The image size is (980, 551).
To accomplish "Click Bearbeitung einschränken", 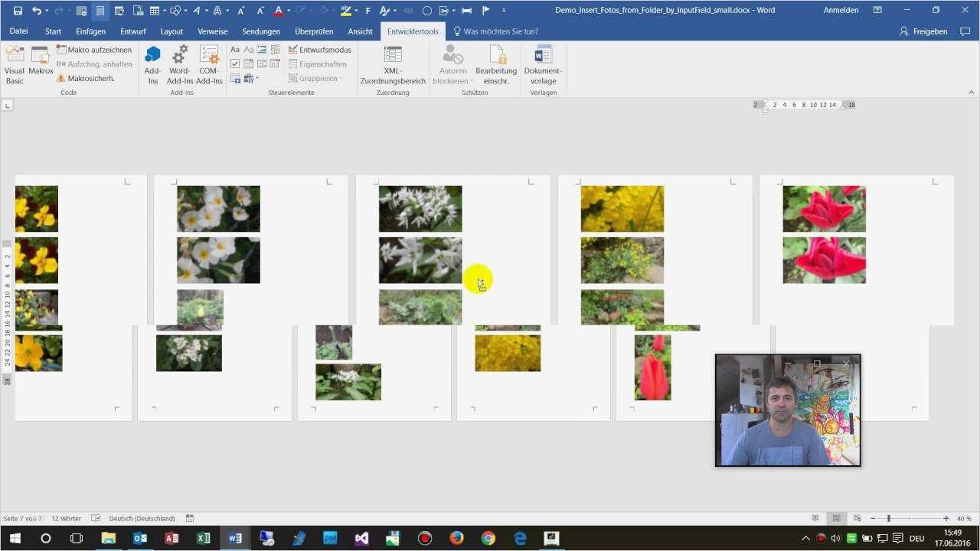I will tap(496, 65).
